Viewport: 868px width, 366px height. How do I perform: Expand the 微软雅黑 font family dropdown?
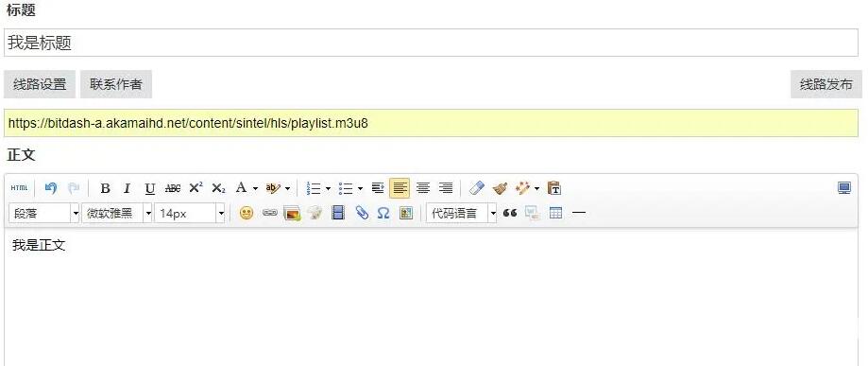pos(117,213)
